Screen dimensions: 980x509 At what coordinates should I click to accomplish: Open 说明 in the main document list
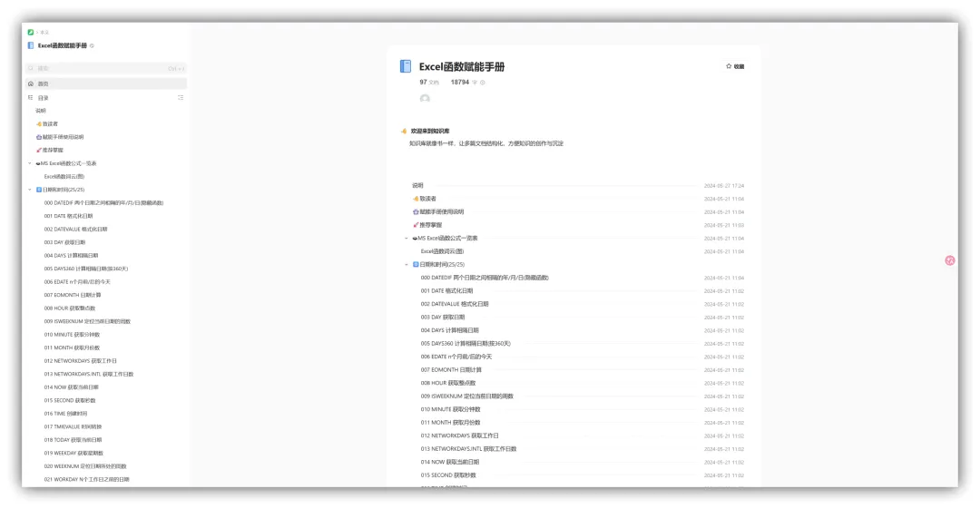tap(417, 186)
